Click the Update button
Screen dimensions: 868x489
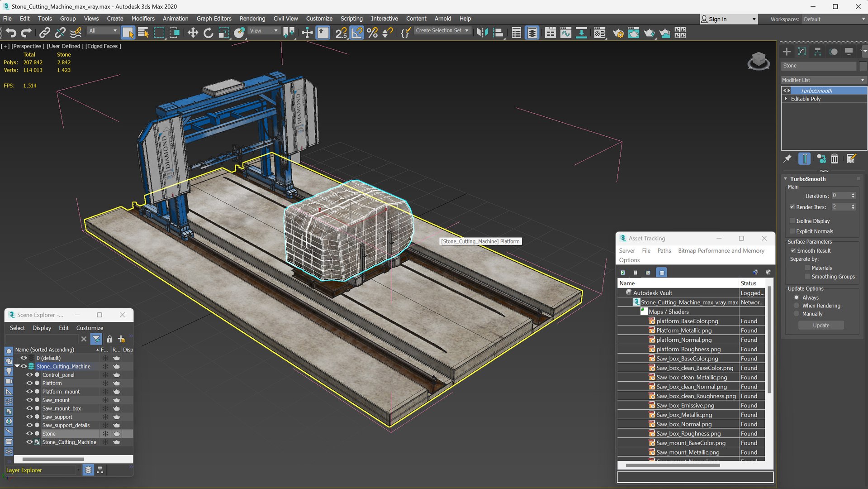821,326
